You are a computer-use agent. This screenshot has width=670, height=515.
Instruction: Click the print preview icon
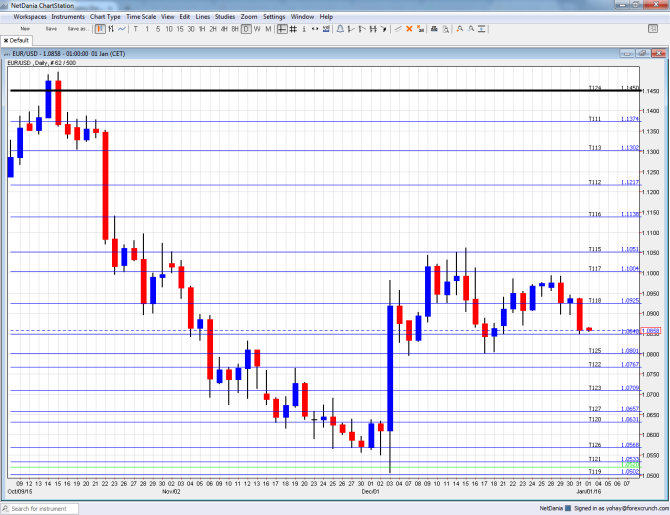point(446,29)
